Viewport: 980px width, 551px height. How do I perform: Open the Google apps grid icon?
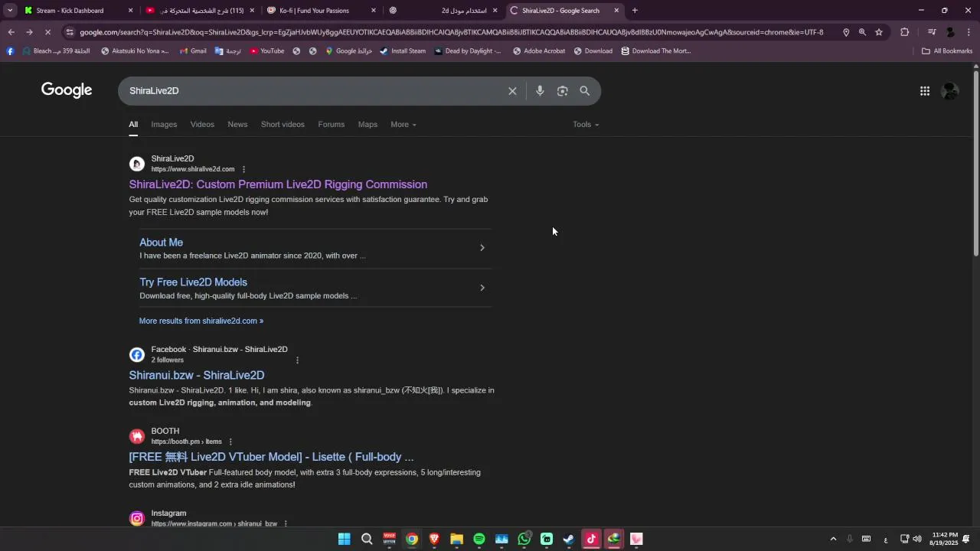point(925,91)
